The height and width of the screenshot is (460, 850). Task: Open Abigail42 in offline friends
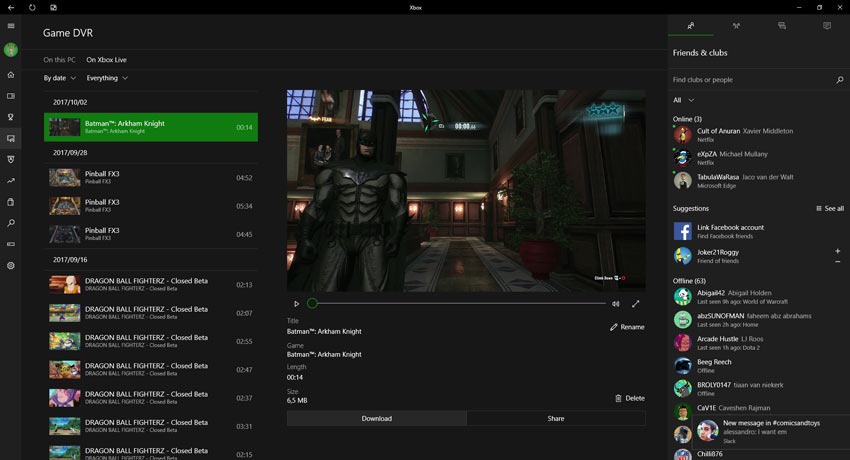758,297
